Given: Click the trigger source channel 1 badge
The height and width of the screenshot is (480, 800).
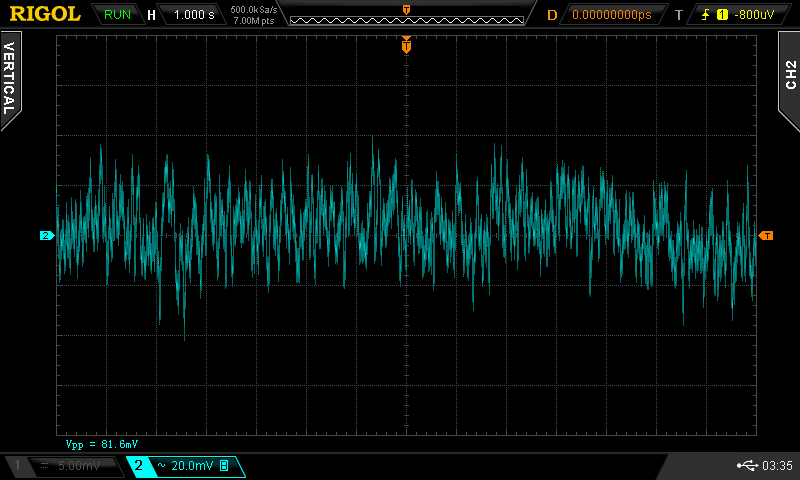Looking at the screenshot, I should [722, 15].
